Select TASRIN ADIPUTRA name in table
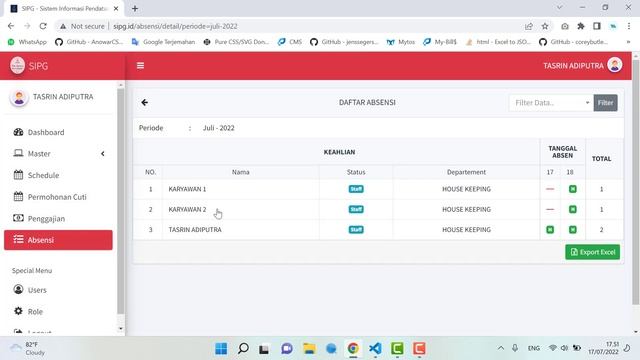This screenshot has width=640, height=360. pyautogui.click(x=195, y=230)
